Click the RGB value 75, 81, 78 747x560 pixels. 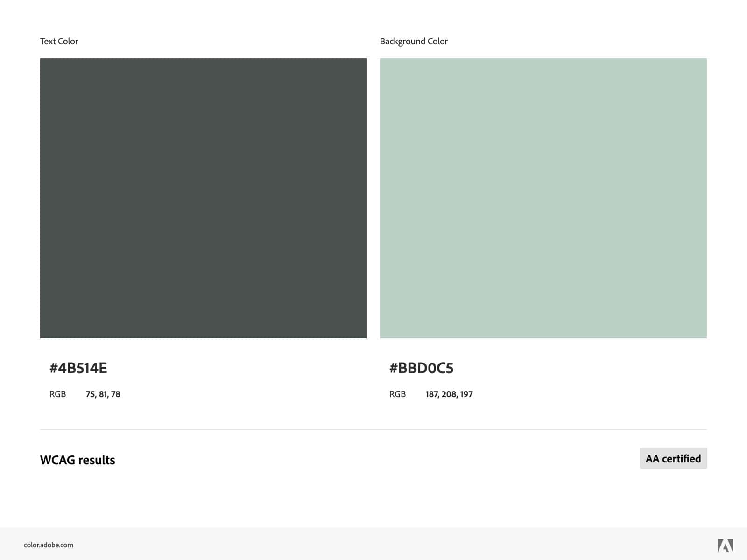(103, 394)
